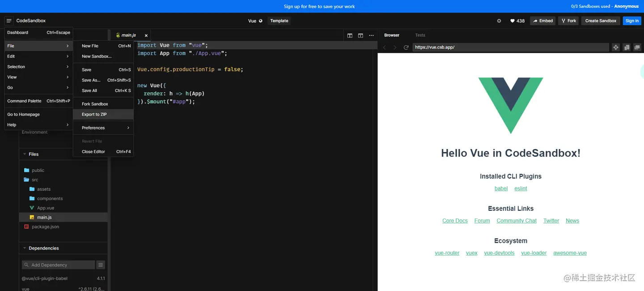The height and width of the screenshot is (291, 644).
Task: Open the babel plugin link
Action: (x=501, y=188)
